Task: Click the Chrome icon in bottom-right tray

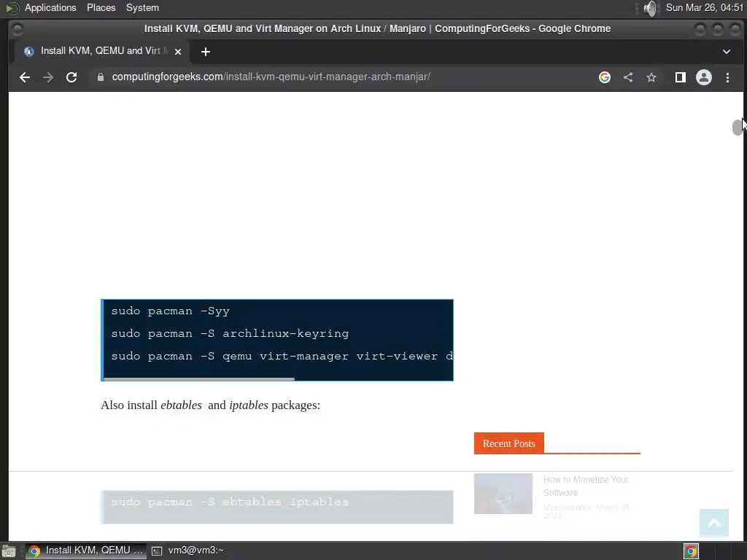Action: tap(691, 551)
